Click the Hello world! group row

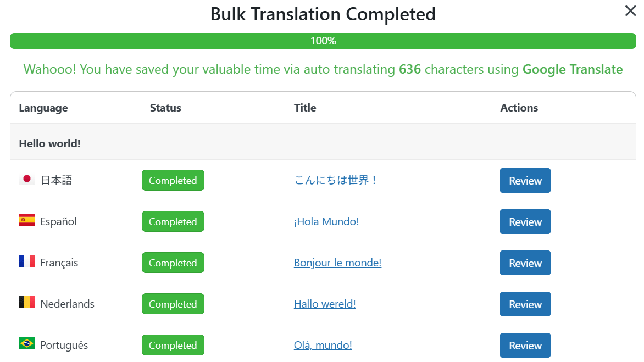click(49, 143)
